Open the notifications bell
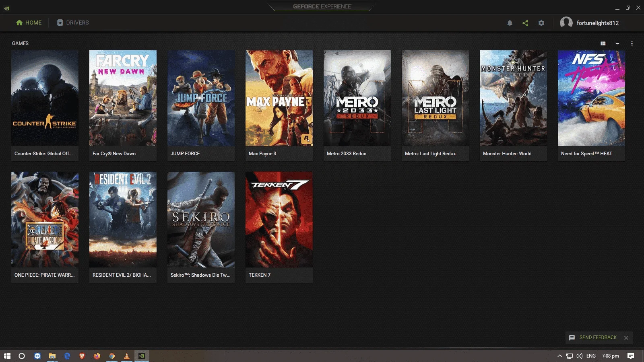Viewport: 644px width, 362px height. 510,23
